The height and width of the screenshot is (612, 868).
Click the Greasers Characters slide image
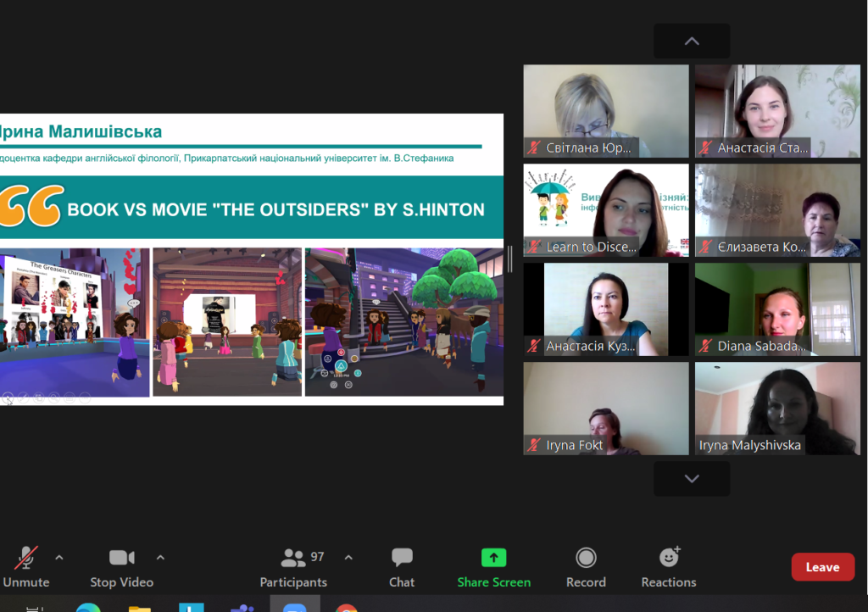[x=75, y=322]
